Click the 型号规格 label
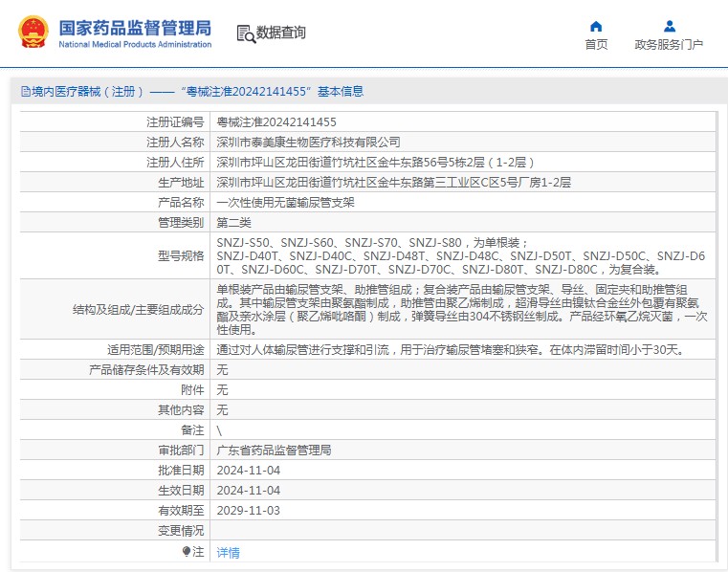 181,255
